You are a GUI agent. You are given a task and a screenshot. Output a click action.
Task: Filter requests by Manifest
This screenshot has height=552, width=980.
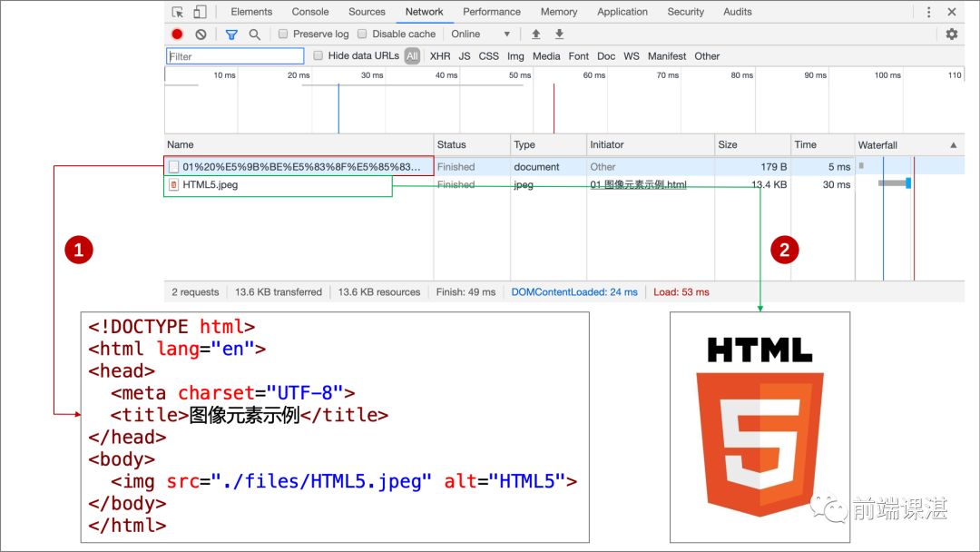coord(667,56)
